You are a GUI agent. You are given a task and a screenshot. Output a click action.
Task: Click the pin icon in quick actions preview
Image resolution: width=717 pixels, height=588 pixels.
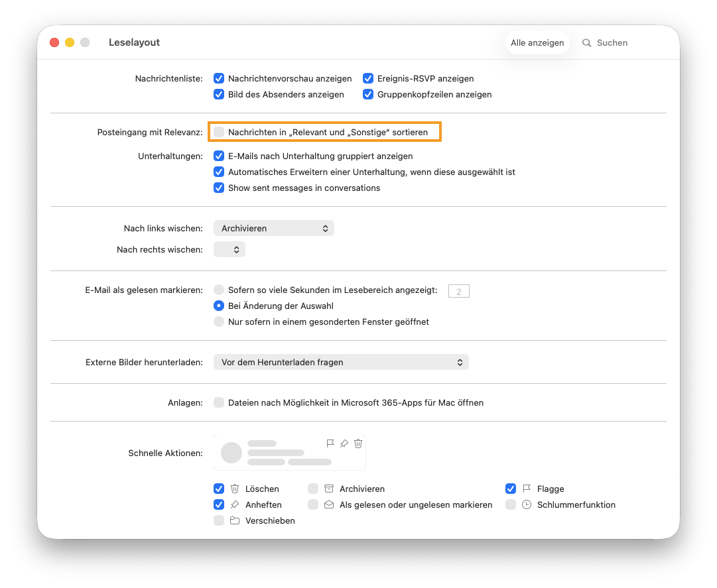(344, 443)
